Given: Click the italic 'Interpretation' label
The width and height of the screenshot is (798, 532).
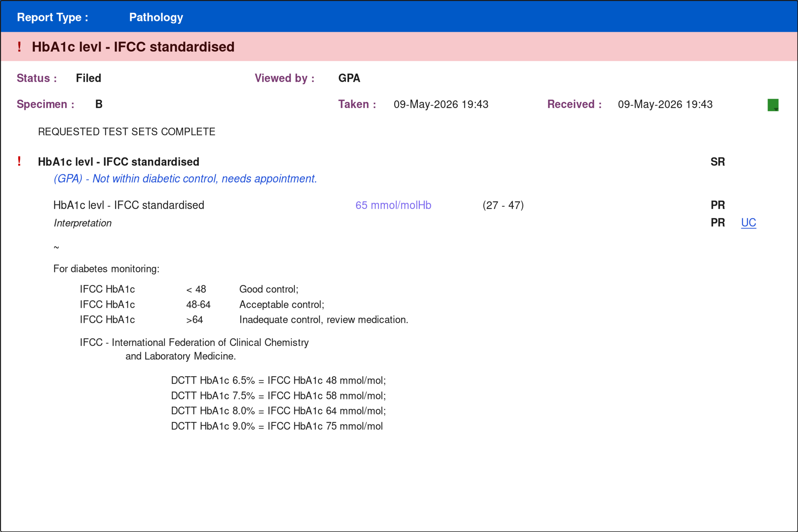Looking at the screenshot, I should coord(82,223).
